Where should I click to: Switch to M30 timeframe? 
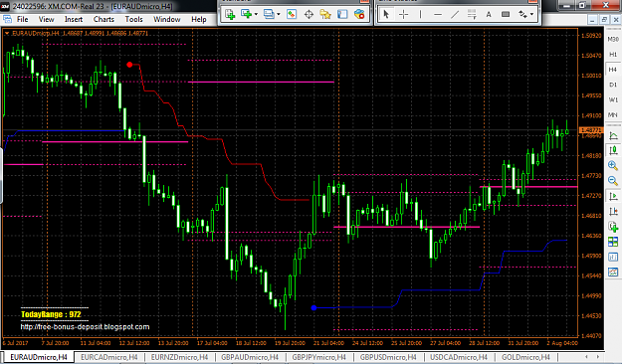(x=613, y=39)
